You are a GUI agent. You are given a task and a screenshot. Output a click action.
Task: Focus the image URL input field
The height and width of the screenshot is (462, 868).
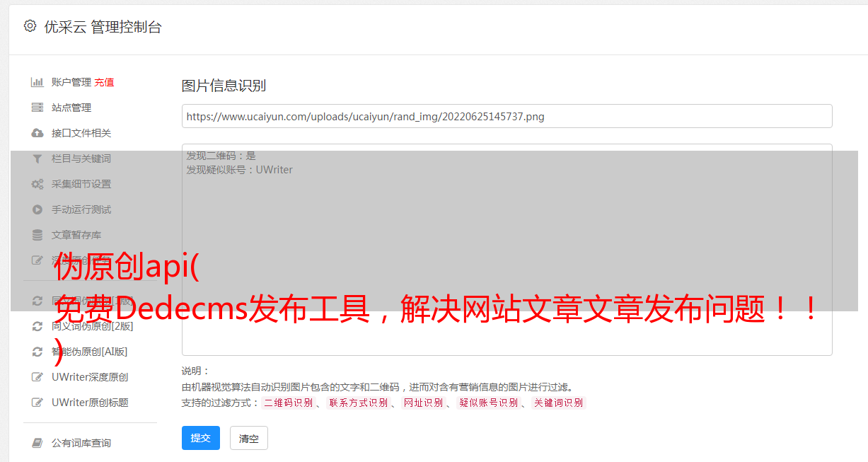tap(507, 116)
